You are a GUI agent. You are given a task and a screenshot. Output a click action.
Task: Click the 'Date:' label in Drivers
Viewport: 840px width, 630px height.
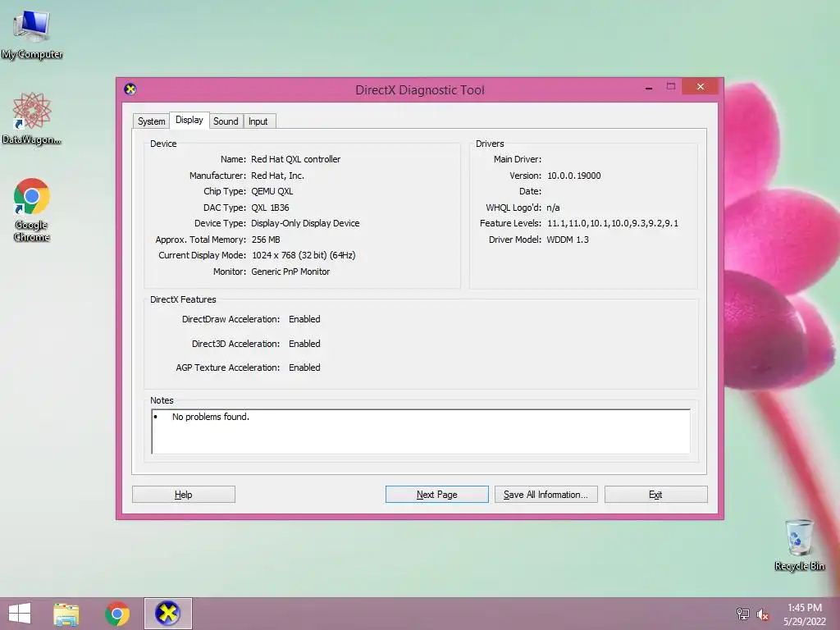tap(530, 191)
